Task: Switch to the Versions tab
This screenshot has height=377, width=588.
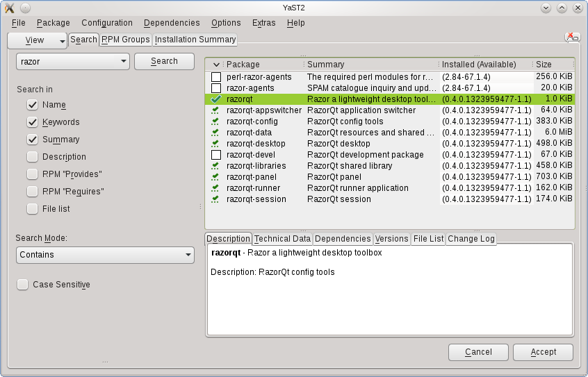Action: tap(391, 239)
